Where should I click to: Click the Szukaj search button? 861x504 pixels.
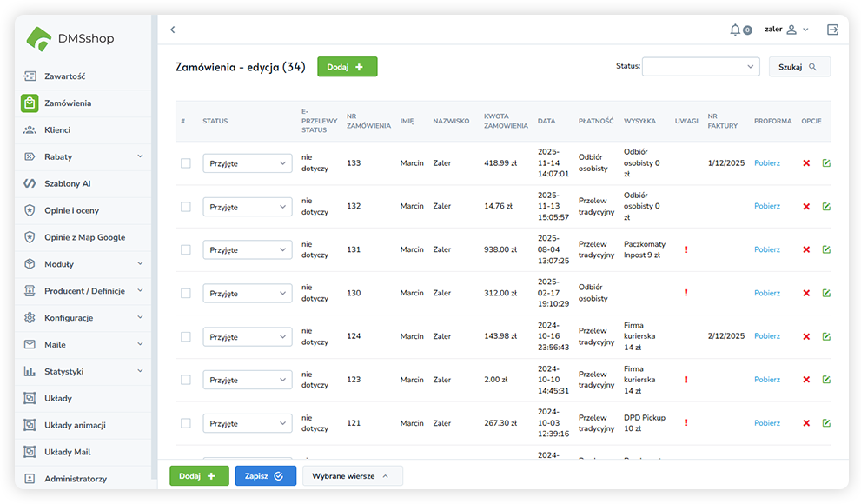[x=798, y=66]
